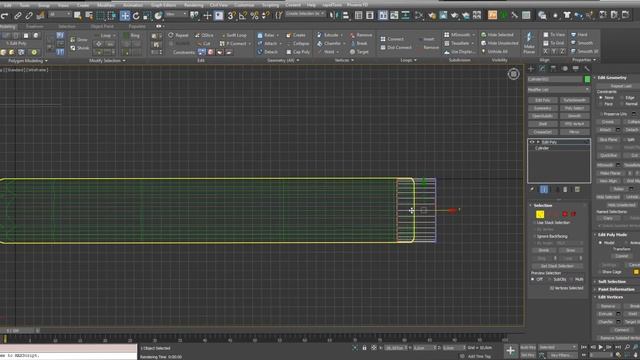This screenshot has height=360, width=640.
Task: Select the SubObj preview selection radio
Action: point(550,279)
